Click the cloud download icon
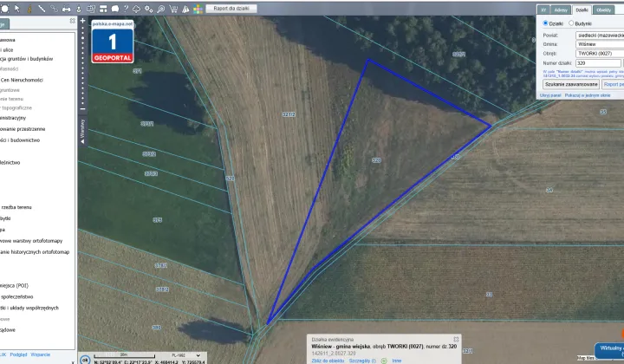This screenshot has width=624, height=364. 137,9
